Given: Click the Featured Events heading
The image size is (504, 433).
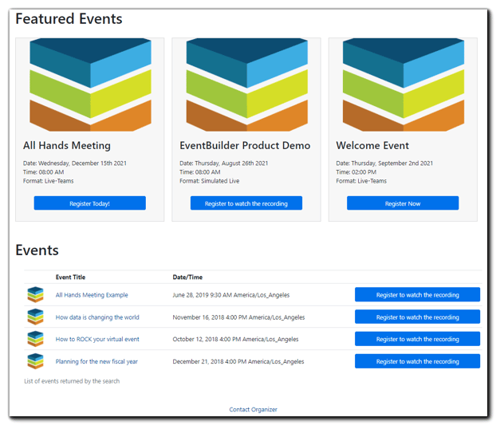Looking at the screenshot, I should click(x=69, y=18).
